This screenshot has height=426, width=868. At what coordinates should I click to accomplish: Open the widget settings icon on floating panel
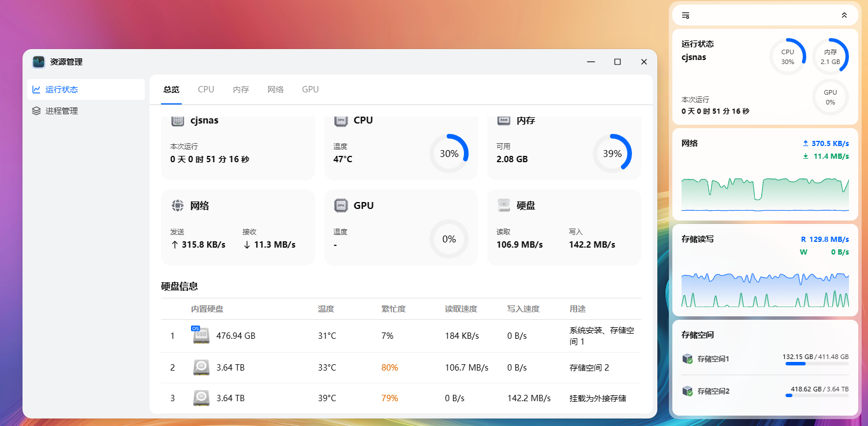[685, 16]
